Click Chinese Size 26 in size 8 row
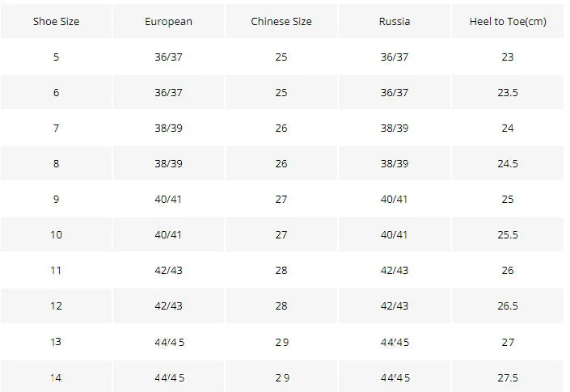The height and width of the screenshot is (392, 570). (281, 164)
